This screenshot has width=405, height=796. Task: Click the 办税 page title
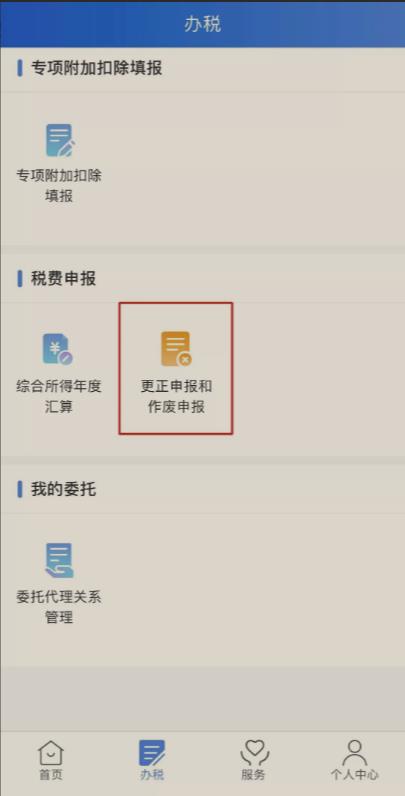point(202,24)
